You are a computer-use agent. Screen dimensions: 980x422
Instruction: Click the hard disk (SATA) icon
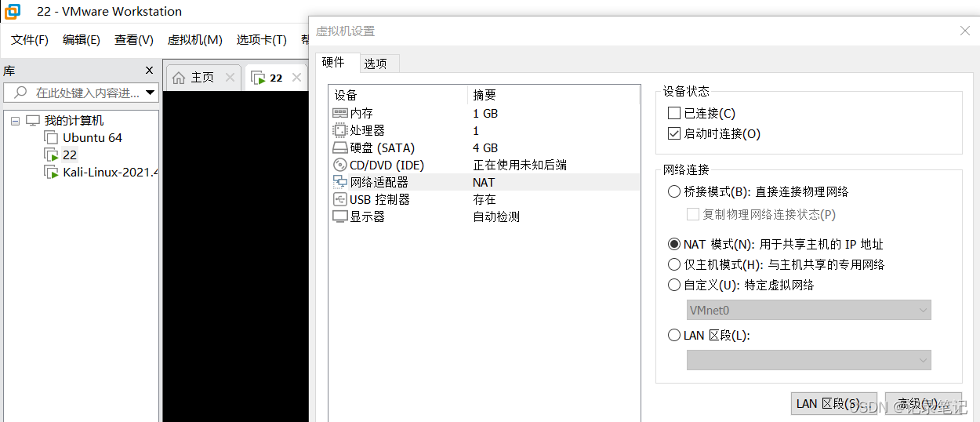coord(339,147)
